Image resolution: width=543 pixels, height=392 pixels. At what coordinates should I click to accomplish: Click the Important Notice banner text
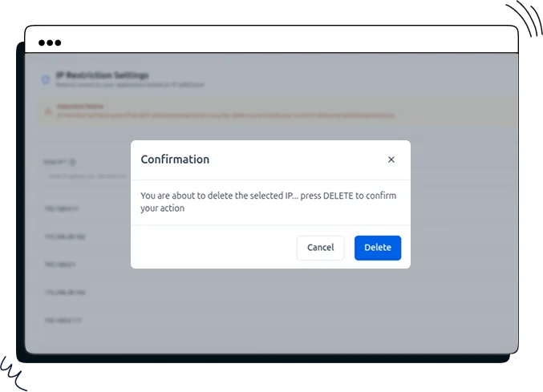pyautogui.click(x=225, y=115)
